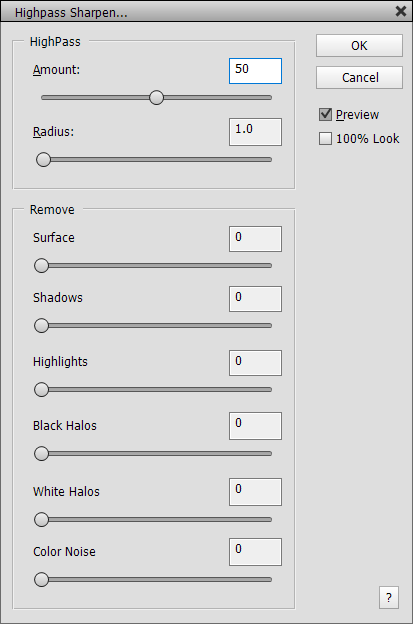Enable the 100% Look checkbox
Screen dimensions: 413x624
coord(325,138)
